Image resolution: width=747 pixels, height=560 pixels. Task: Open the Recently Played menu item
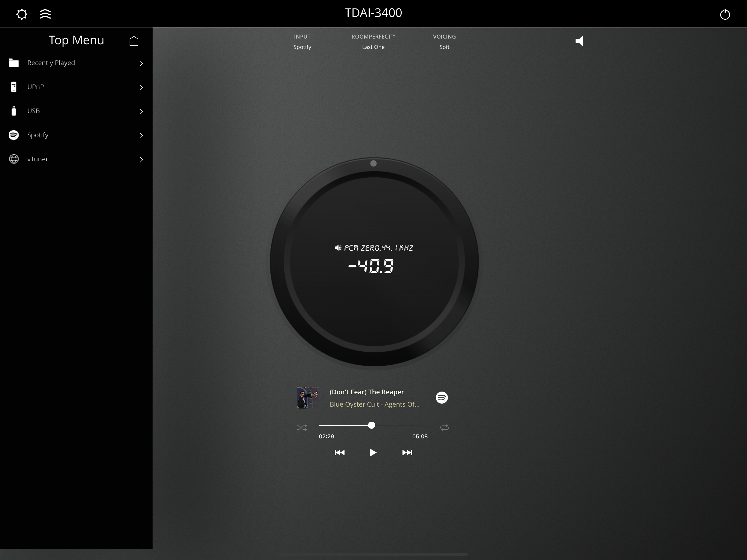[x=76, y=63]
